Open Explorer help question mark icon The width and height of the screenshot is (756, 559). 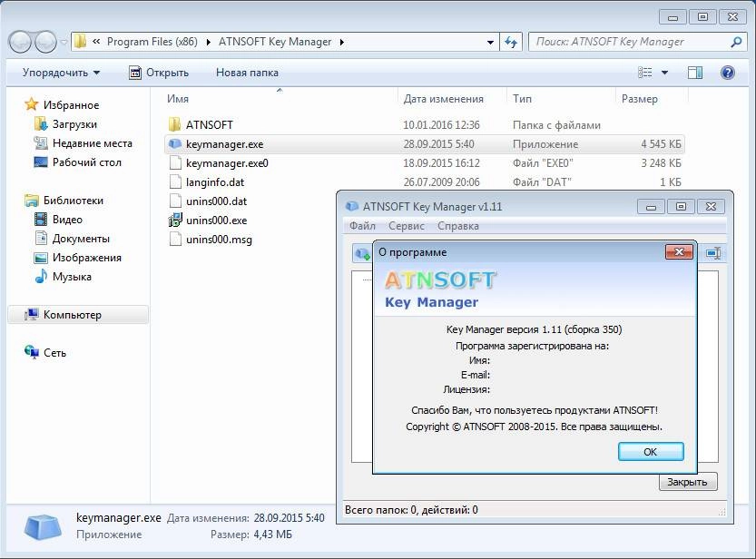(727, 73)
